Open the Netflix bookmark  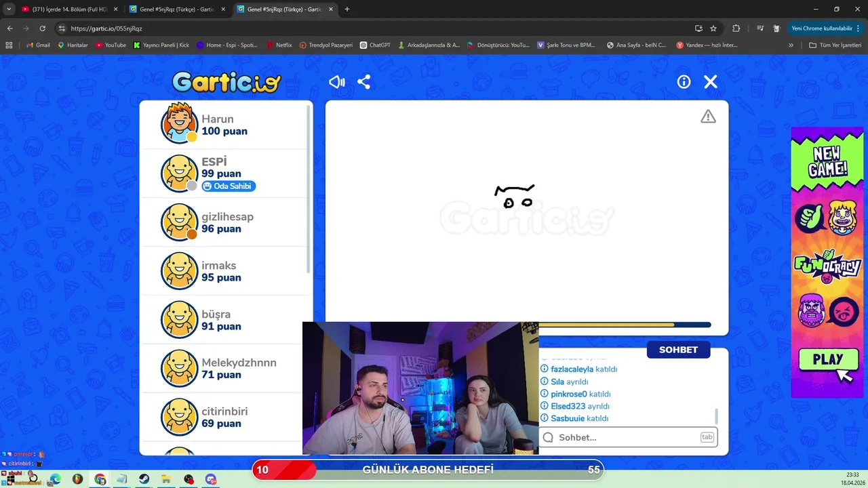coord(279,45)
